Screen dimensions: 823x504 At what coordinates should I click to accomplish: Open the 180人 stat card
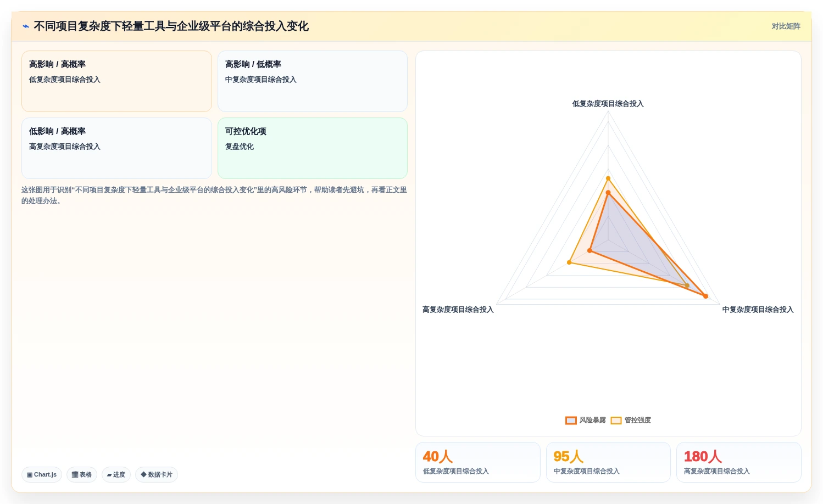739,462
